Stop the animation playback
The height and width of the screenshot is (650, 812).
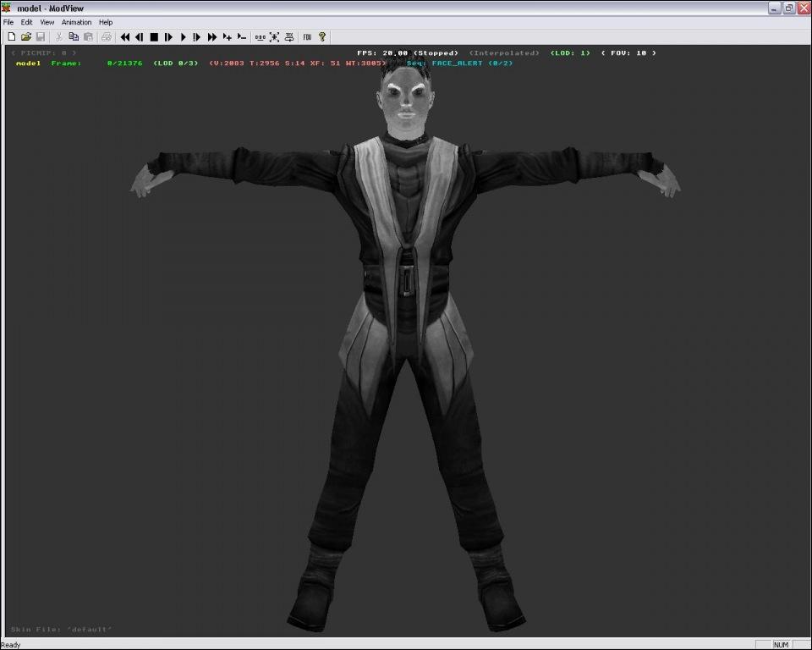(154, 37)
